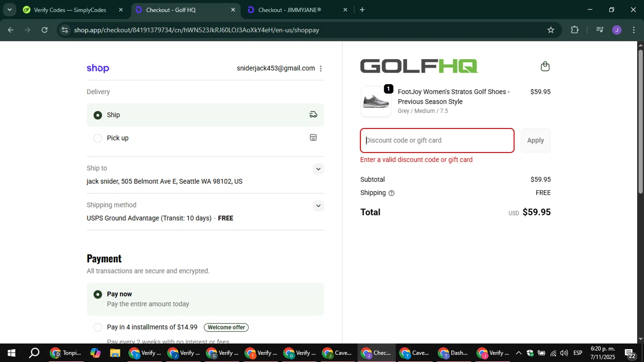Click the Grey / Medium / 7.5 variant text
This screenshot has width=644, height=362.
click(423, 111)
